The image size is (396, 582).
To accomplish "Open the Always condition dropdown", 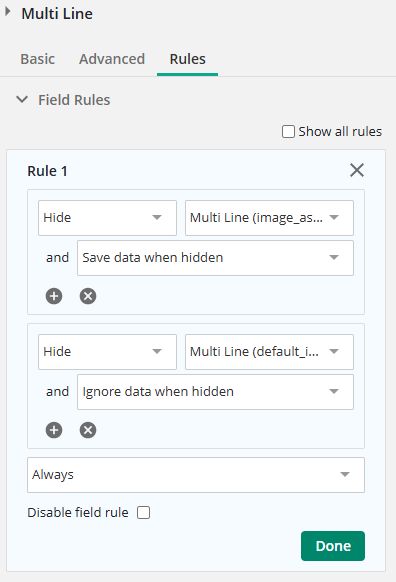I will [196, 475].
